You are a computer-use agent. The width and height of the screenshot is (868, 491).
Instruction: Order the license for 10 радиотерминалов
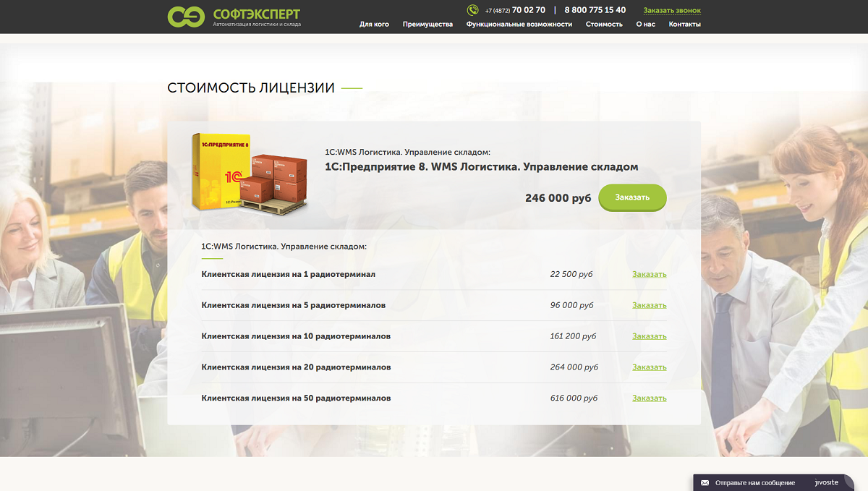(x=649, y=337)
